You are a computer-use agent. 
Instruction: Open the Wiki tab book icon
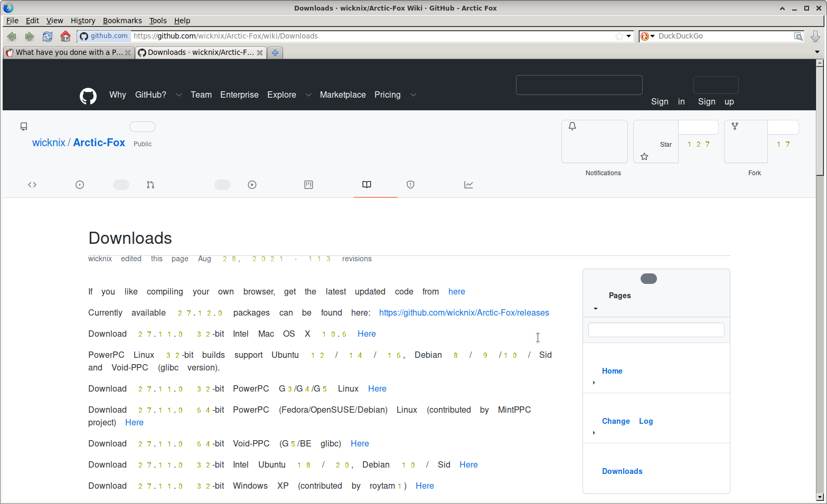366,185
